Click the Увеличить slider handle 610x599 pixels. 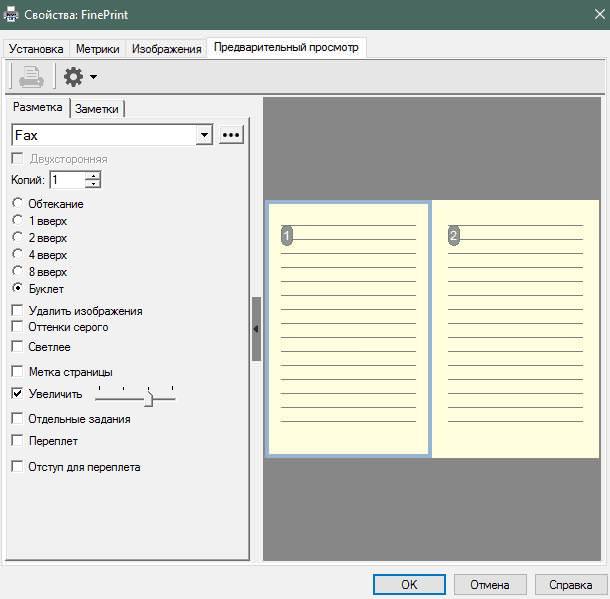click(149, 398)
